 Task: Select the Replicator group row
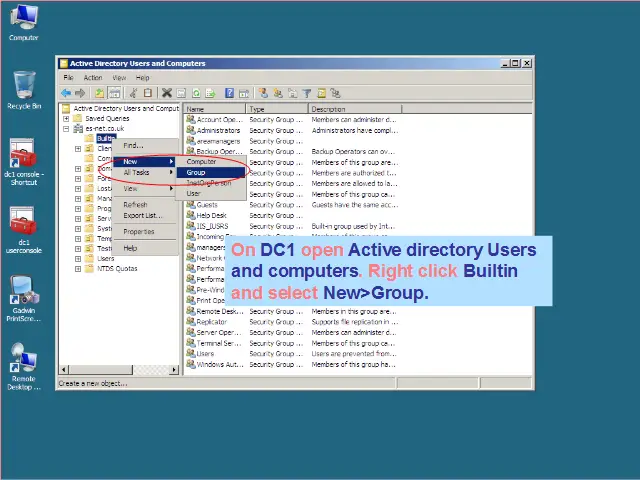pyautogui.click(x=293, y=322)
